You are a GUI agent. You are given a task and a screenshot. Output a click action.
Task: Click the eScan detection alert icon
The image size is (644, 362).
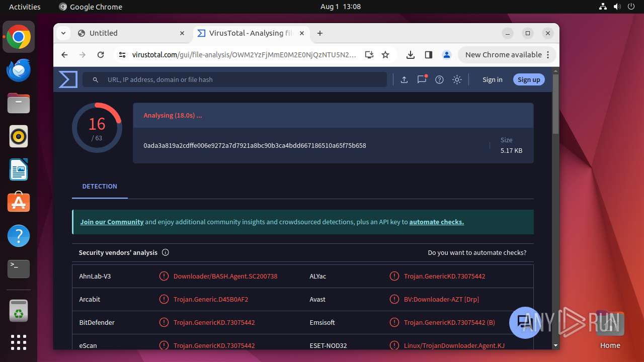[164, 345]
